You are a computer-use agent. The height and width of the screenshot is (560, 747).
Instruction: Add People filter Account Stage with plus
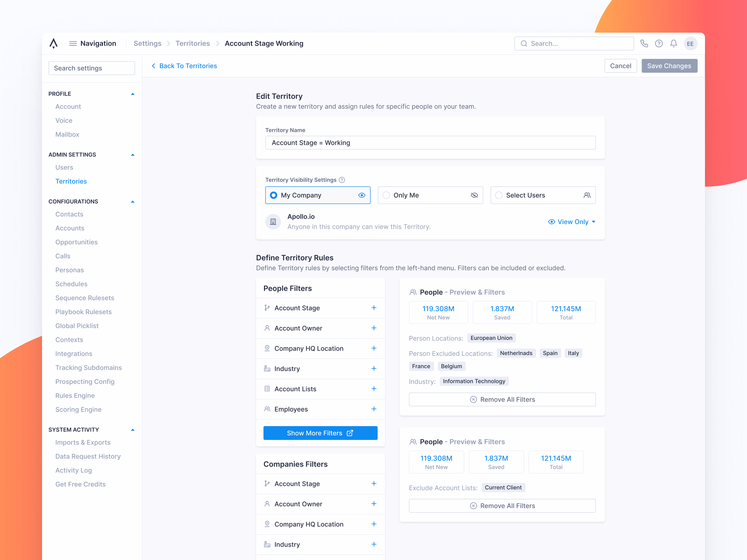tap(374, 308)
